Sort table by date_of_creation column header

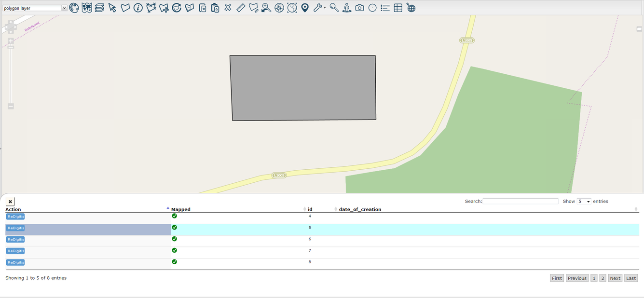tap(360, 209)
